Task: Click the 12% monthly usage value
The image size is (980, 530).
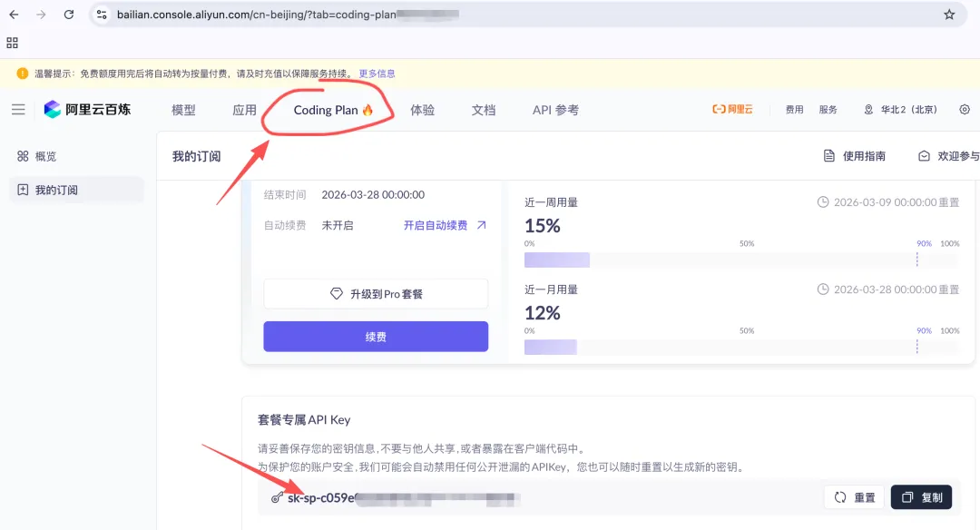Action: pos(543,313)
